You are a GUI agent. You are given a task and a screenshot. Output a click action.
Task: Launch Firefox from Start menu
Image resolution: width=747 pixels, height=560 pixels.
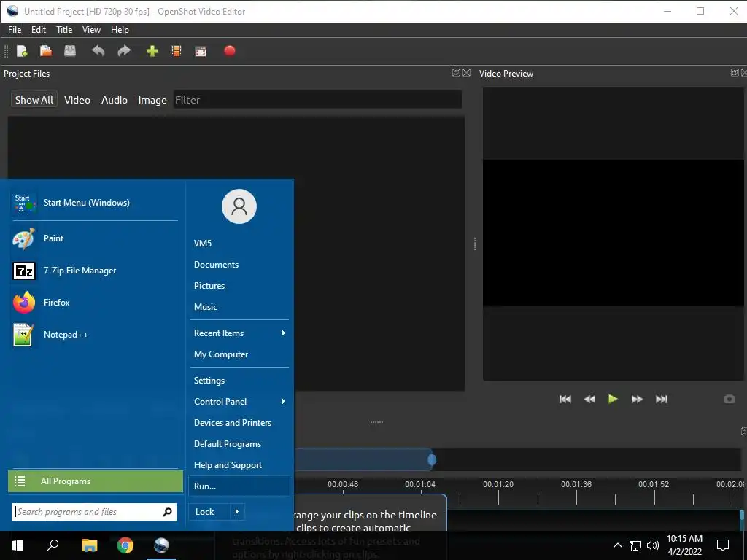point(95,303)
